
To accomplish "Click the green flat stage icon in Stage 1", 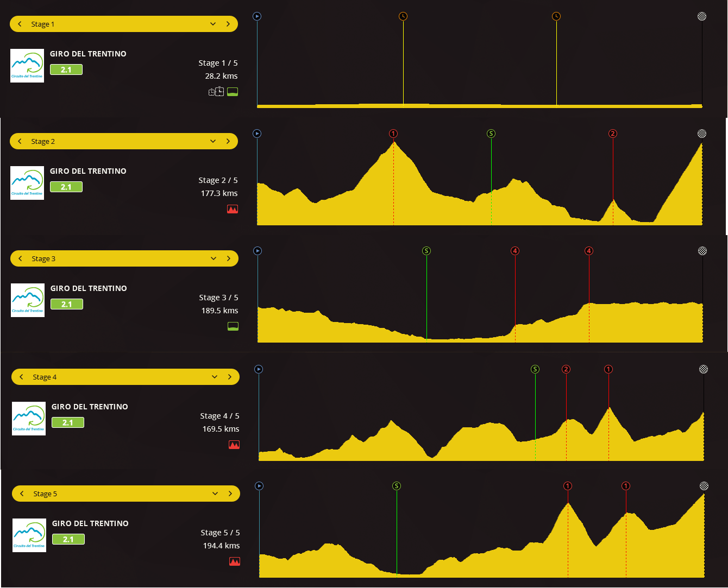I will (x=233, y=92).
